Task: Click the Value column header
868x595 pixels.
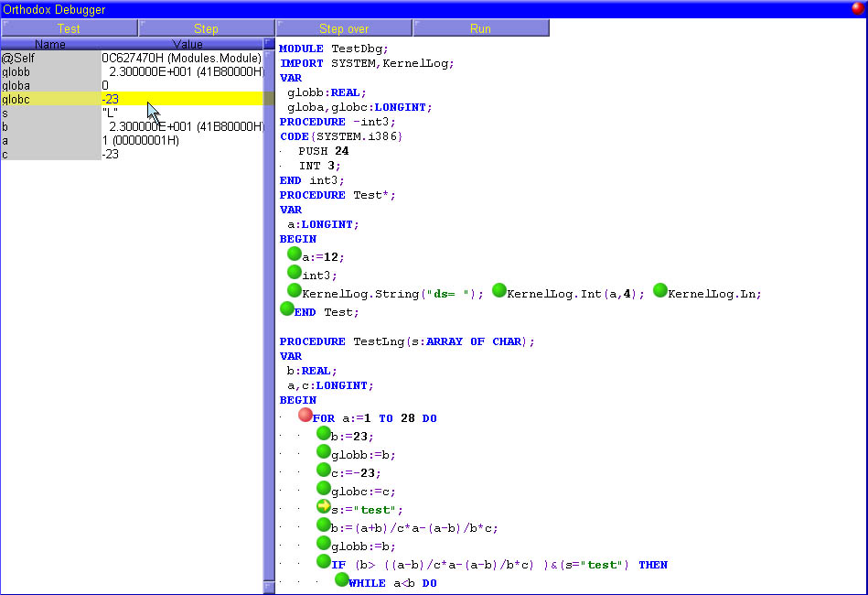Action: pyautogui.click(x=188, y=44)
